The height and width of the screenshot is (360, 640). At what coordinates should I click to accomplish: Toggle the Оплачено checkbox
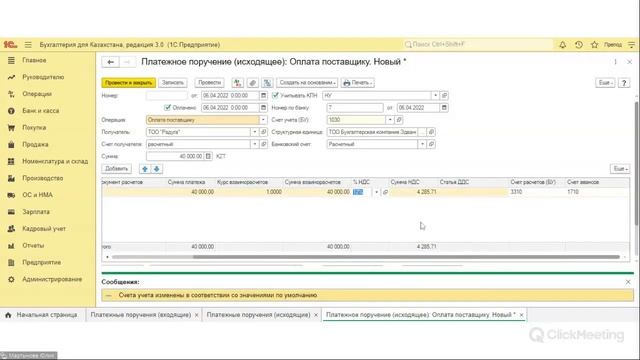tap(167, 108)
